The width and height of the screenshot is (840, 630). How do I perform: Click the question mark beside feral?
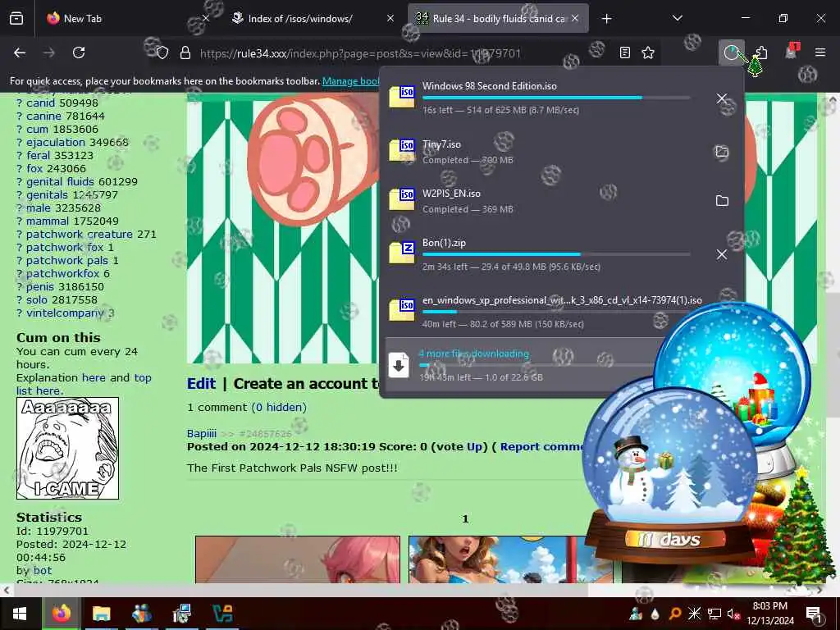[x=20, y=155]
